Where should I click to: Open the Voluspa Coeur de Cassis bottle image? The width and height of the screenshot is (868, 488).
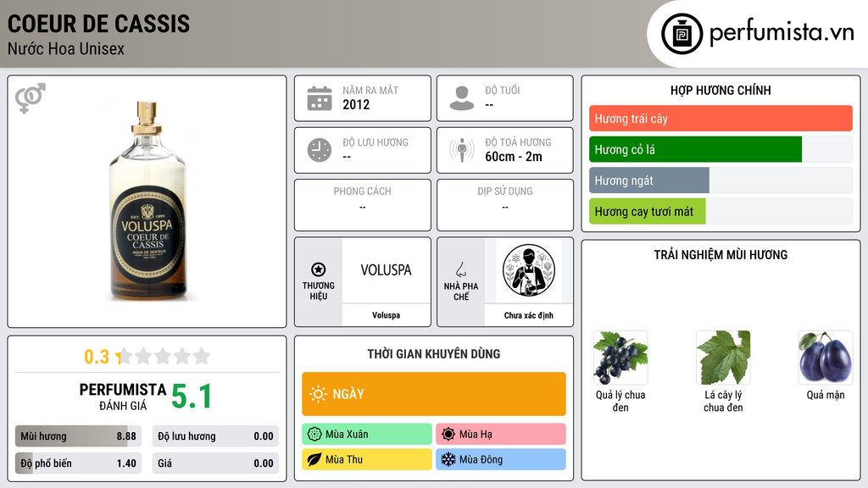147,201
